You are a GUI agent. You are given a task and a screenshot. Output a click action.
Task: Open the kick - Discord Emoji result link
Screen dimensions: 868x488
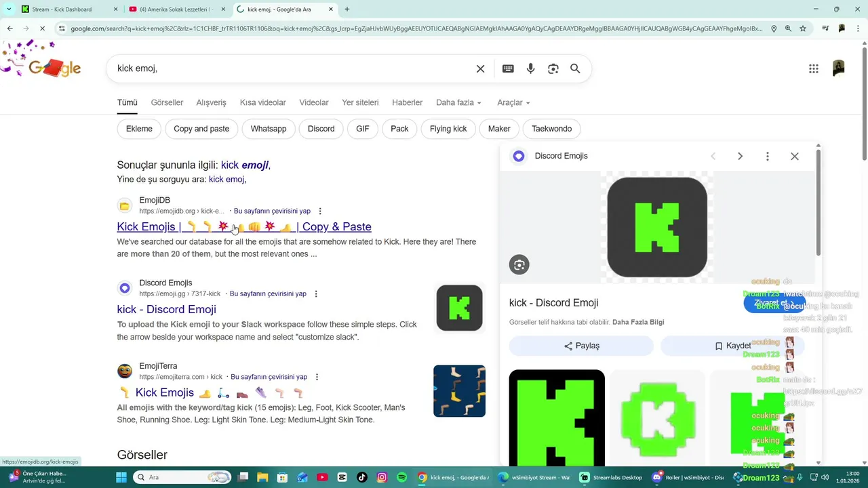coord(166,309)
